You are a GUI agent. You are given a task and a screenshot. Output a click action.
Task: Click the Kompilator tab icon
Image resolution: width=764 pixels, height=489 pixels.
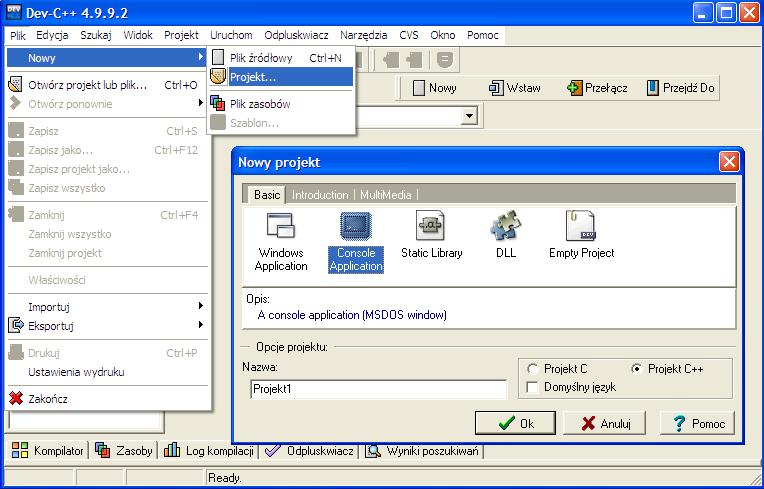[20, 451]
